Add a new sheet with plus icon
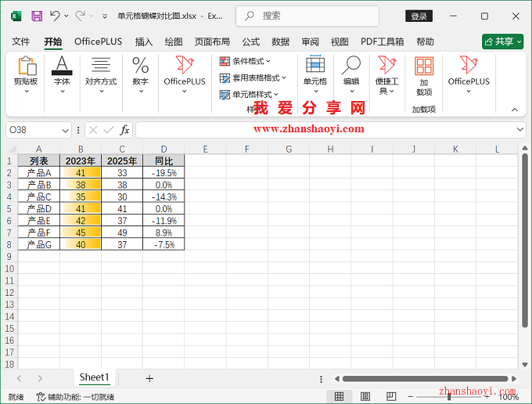This screenshot has width=532, height=404. click(x=149, y=378)
